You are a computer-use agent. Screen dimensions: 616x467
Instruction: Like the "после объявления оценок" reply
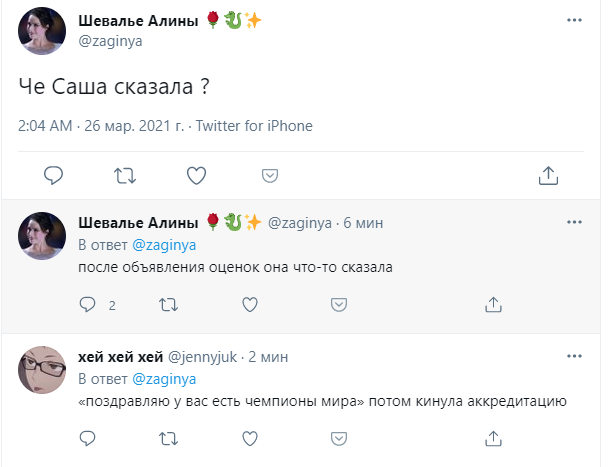[251, 303]
